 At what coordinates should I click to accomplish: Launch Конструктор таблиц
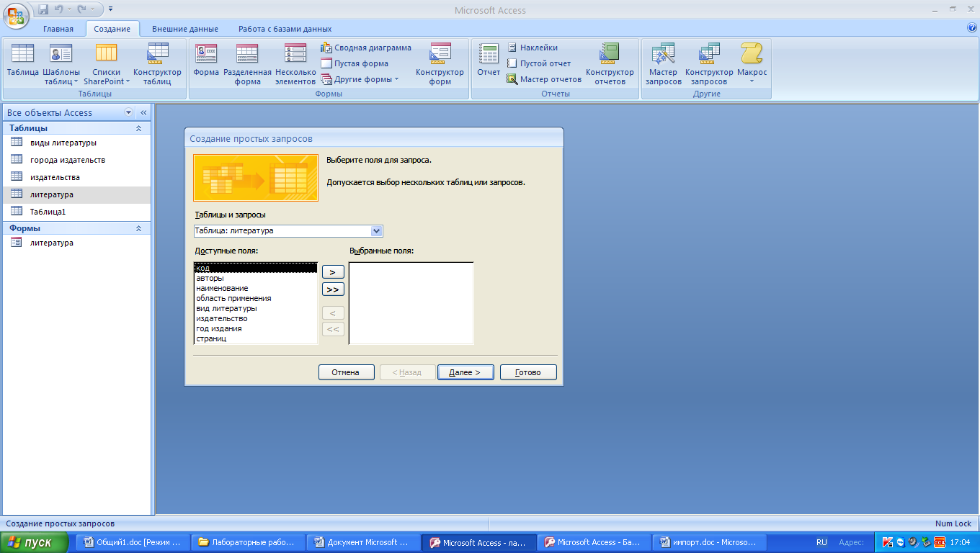(157, 63)
